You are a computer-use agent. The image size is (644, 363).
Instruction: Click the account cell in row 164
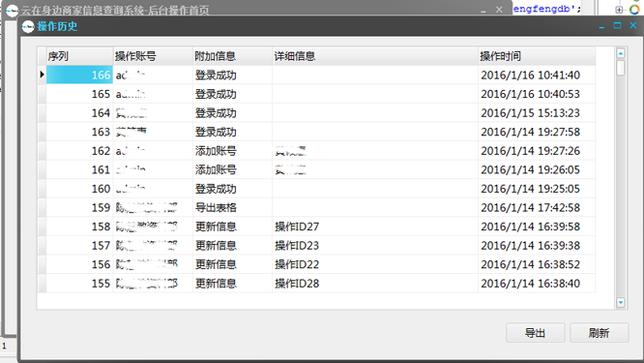pos(153,113)
